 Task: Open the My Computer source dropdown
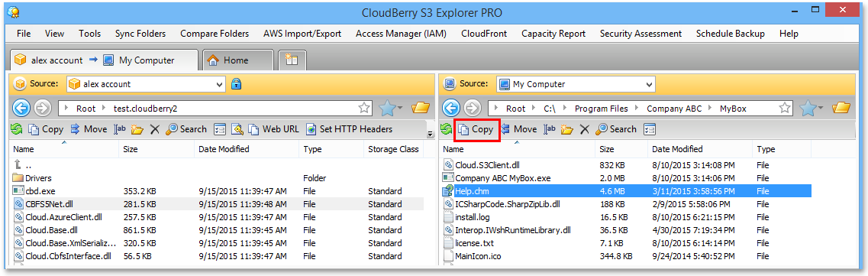pos(649,85)
